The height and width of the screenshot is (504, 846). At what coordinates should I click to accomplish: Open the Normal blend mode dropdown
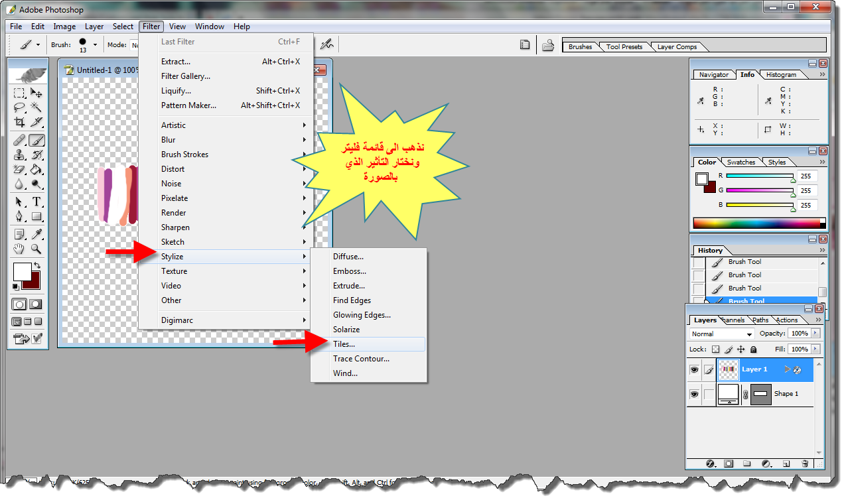click(x=722, y=334)
